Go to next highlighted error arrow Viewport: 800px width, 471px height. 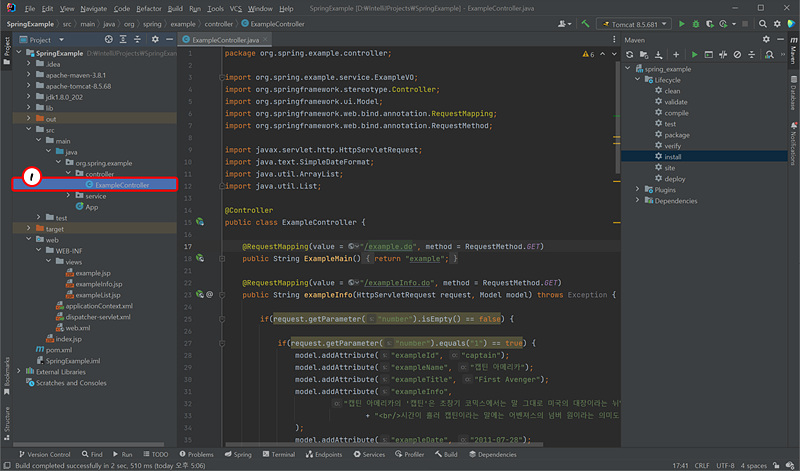[x=614, y=54]
